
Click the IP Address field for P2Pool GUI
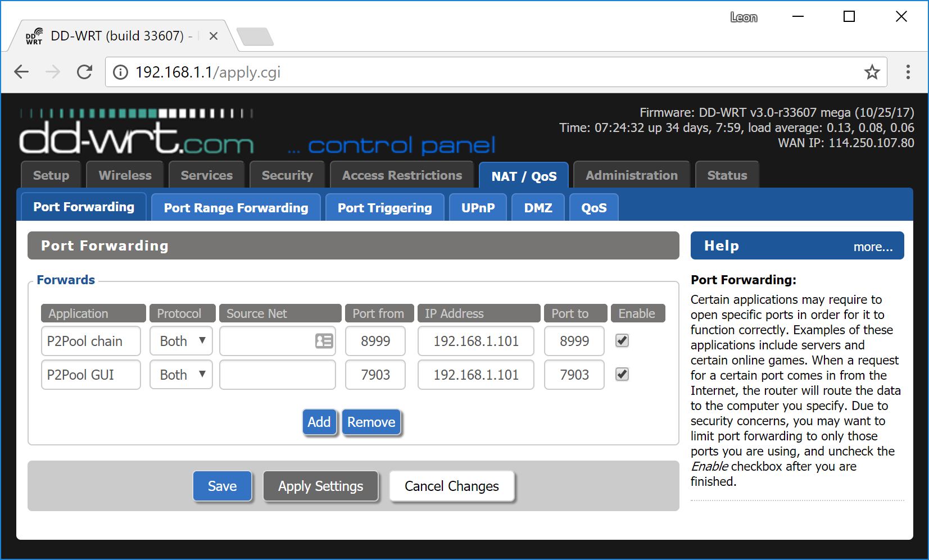coord(475,375)
